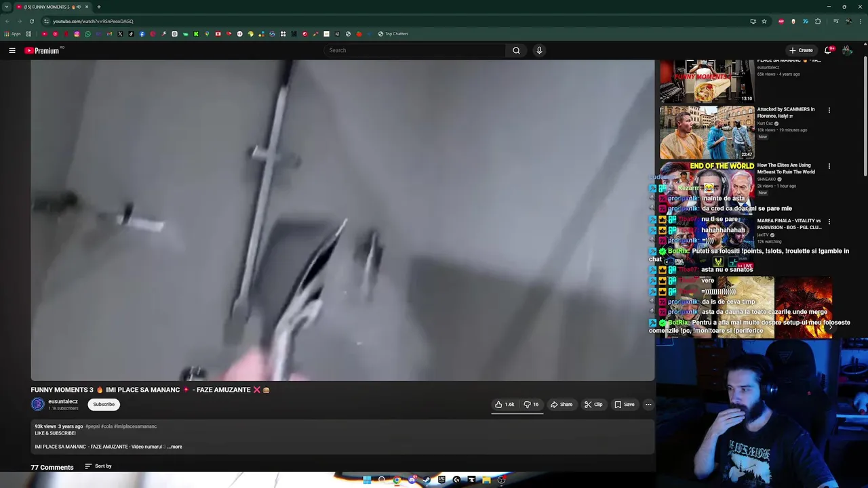Open Top Chatters bookmark
Image resolution: width=868 pixels, height=488 pixels.
pos(393,34)
